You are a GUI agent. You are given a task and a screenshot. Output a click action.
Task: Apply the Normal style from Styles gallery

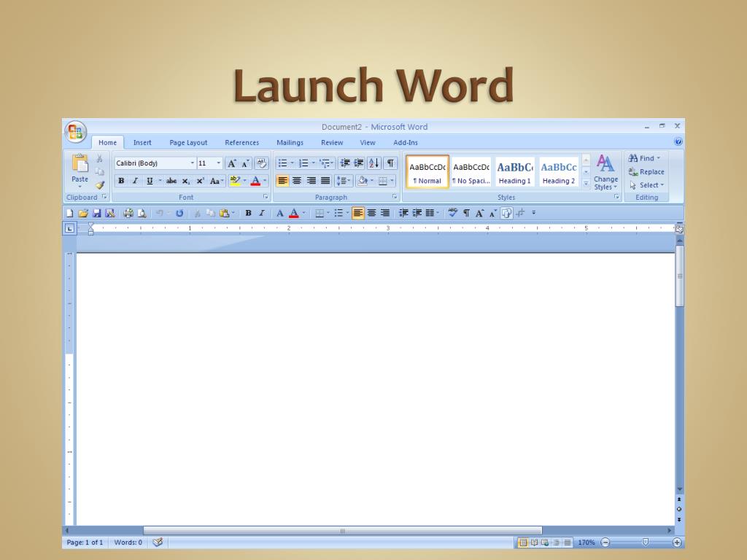(427, 172)
